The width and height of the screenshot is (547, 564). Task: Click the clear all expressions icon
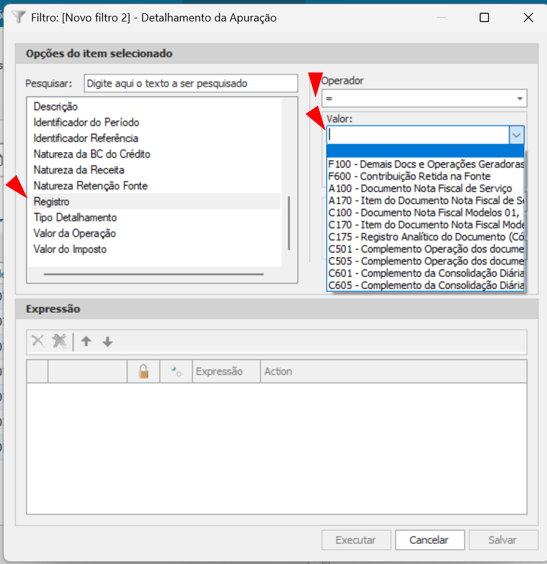(x=59, y=341)
